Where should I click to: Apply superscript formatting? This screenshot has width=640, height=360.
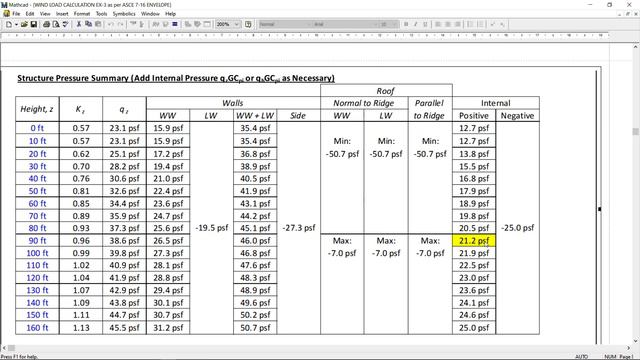[492, 24]
